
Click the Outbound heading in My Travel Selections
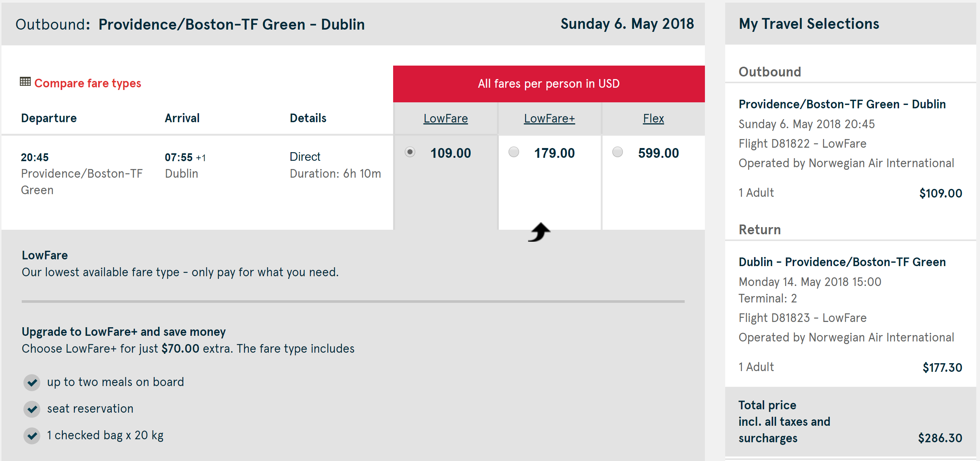(770, 72)
